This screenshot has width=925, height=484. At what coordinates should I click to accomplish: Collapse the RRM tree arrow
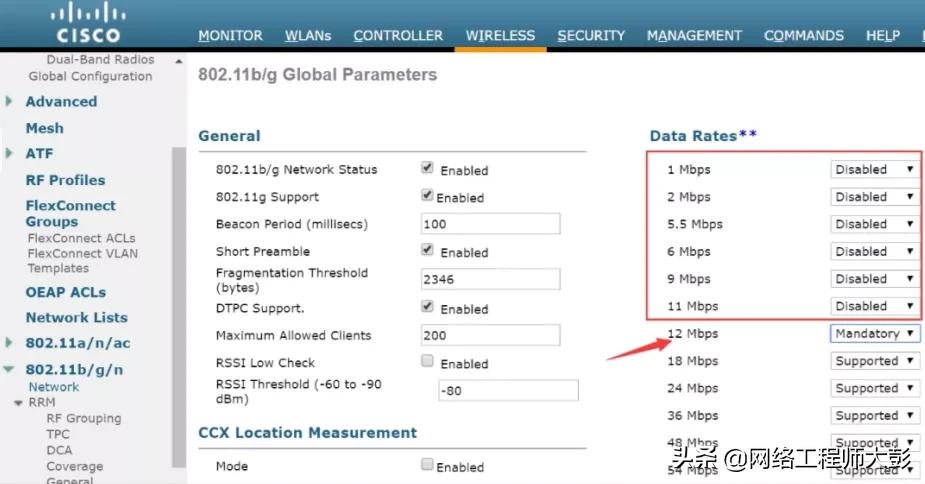click(x=18, y=403)
